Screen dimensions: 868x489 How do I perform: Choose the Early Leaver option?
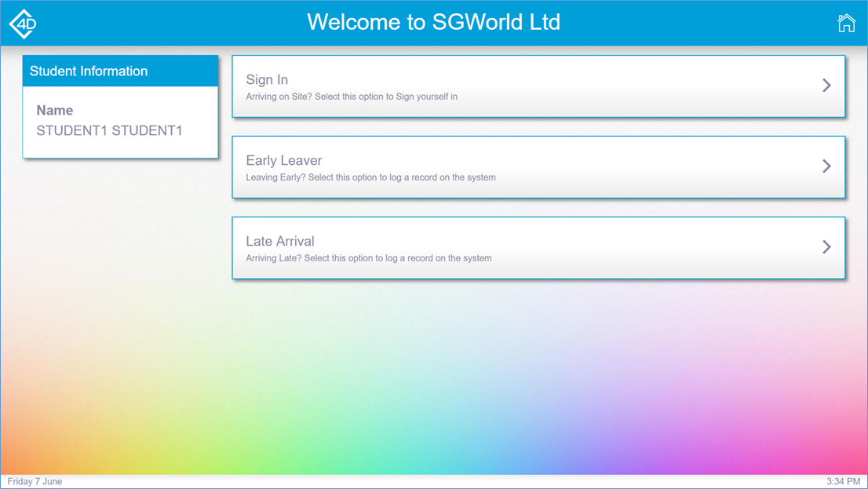point(538,167)
